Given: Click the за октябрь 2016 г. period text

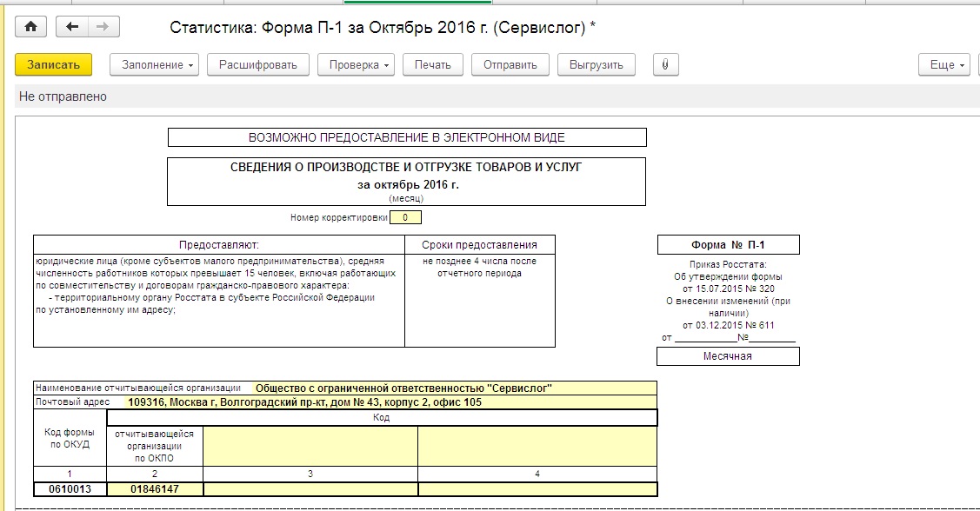Looking at the screenshot, I should (408, 185).
